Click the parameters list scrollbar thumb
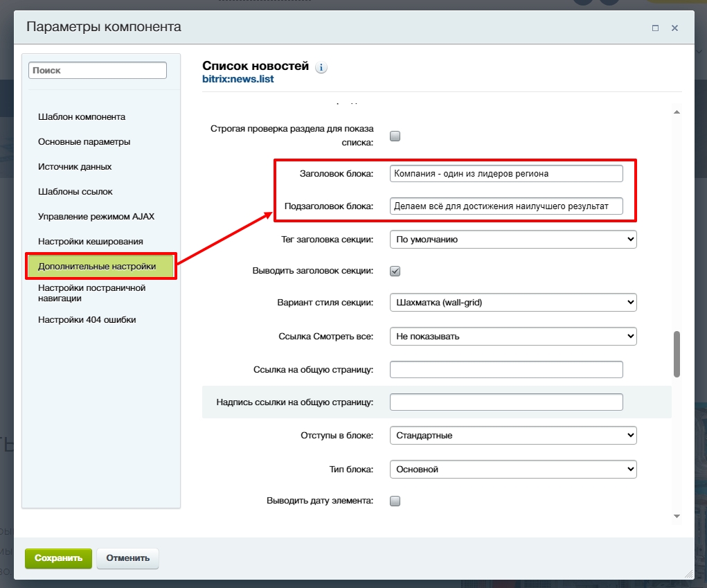 pos(677,354)
